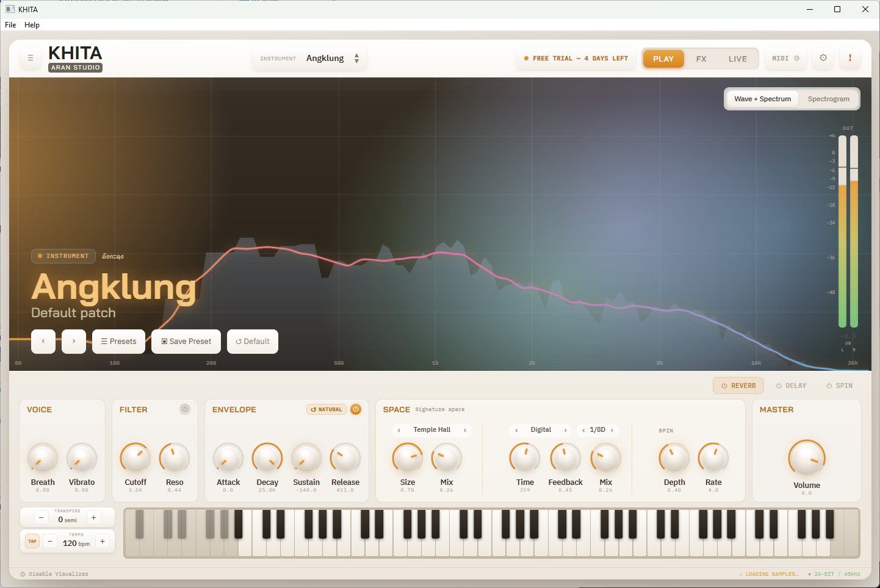880x588 pixels.
Task: Reset patch with Default button
Action: [253, 342]
